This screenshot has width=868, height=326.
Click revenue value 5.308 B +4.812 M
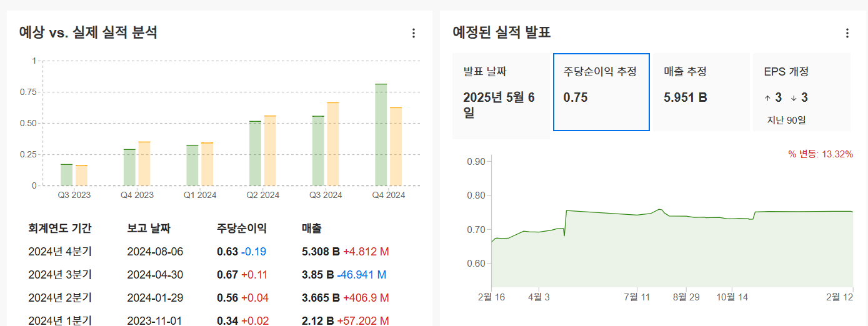click(346, 252)
